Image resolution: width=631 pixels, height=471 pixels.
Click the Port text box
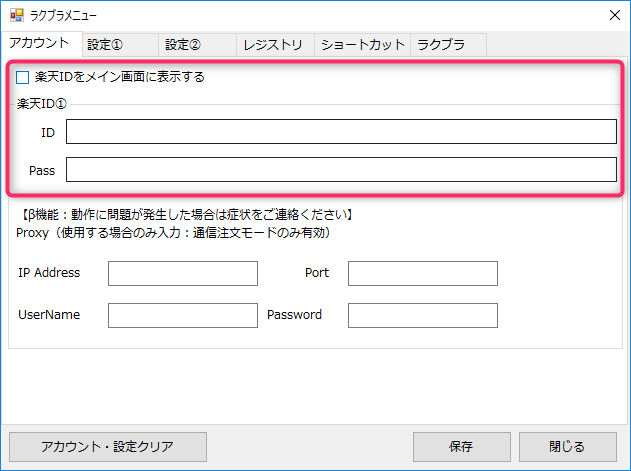point(422,273)
